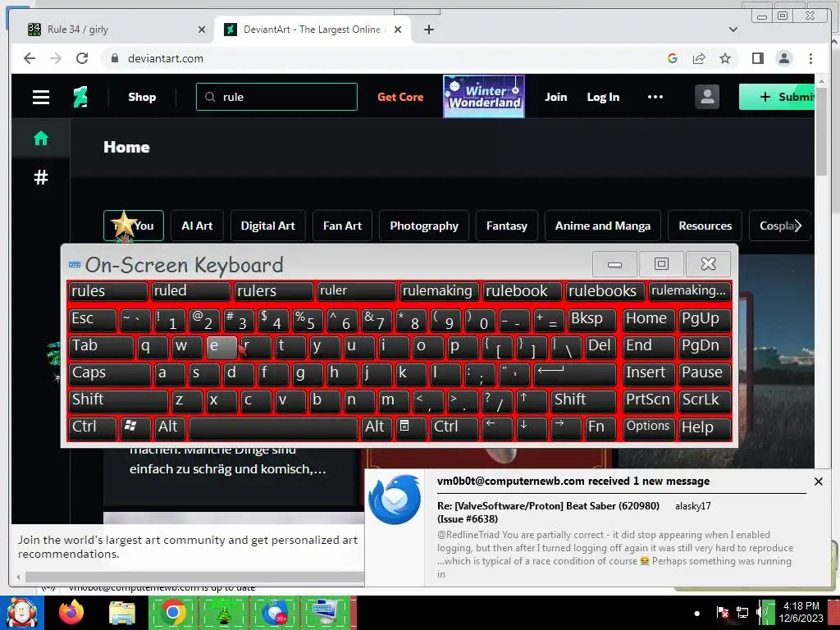Open a new tab with plus button
Viewport: 840px width, 630px height.
click(x=428, y=30)
